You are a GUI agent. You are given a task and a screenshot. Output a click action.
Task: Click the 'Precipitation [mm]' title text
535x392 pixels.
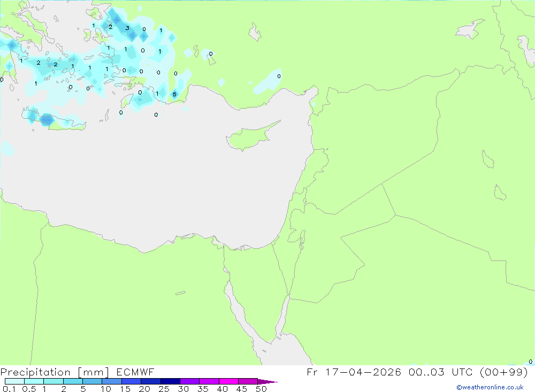(55, 372)
